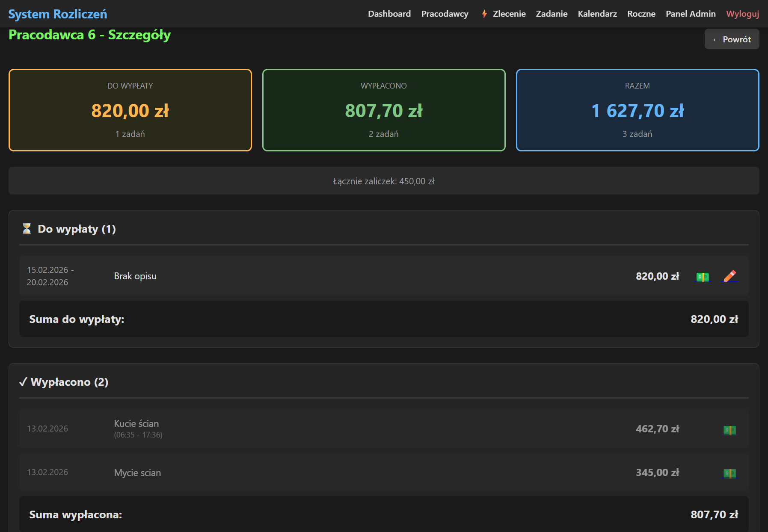Viewport: 768px width, 532px height.
Task: Click the money icon for 820,00 zł task
Action: 702,277
